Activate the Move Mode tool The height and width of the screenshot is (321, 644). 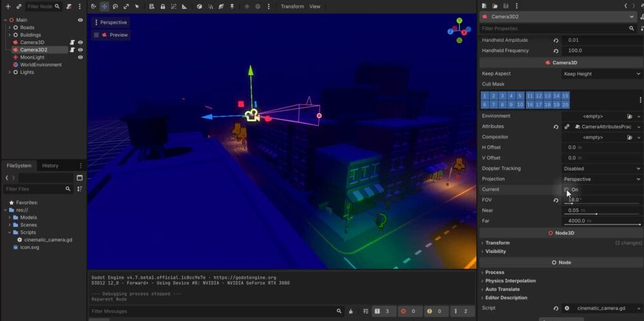pyautogui.click(x=105, y=6)
